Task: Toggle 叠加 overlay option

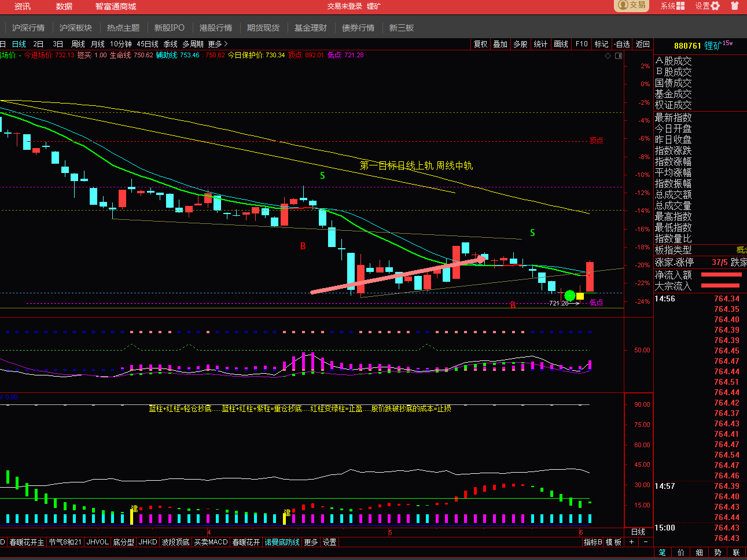Action: point(501,44)
